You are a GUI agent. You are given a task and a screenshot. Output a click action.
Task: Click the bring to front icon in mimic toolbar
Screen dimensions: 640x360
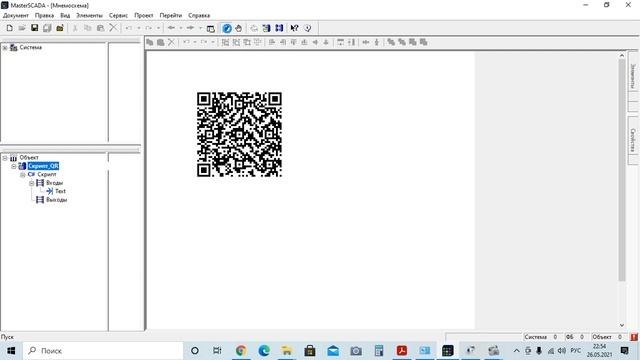pyautogui.click(x=391, y=42)
